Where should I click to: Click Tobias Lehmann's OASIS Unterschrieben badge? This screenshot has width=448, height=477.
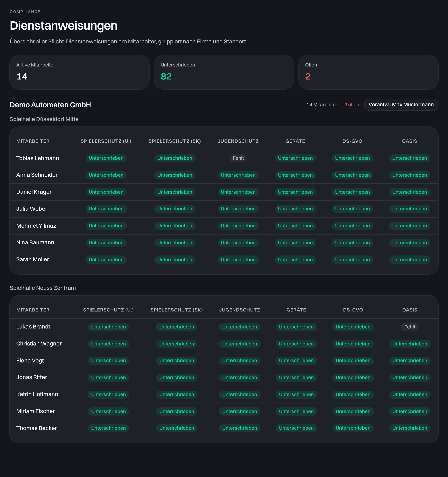click(x=409, y=158)
